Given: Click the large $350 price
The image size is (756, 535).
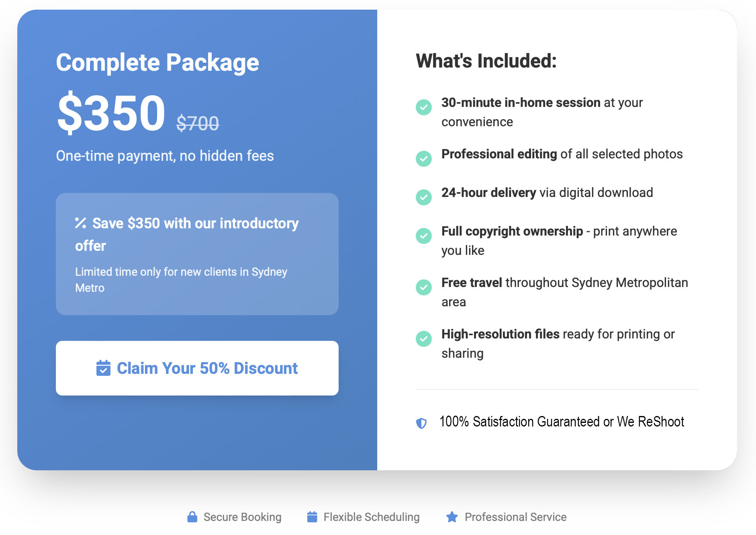Looking at the screenshot, I should [x=111, y=113].
